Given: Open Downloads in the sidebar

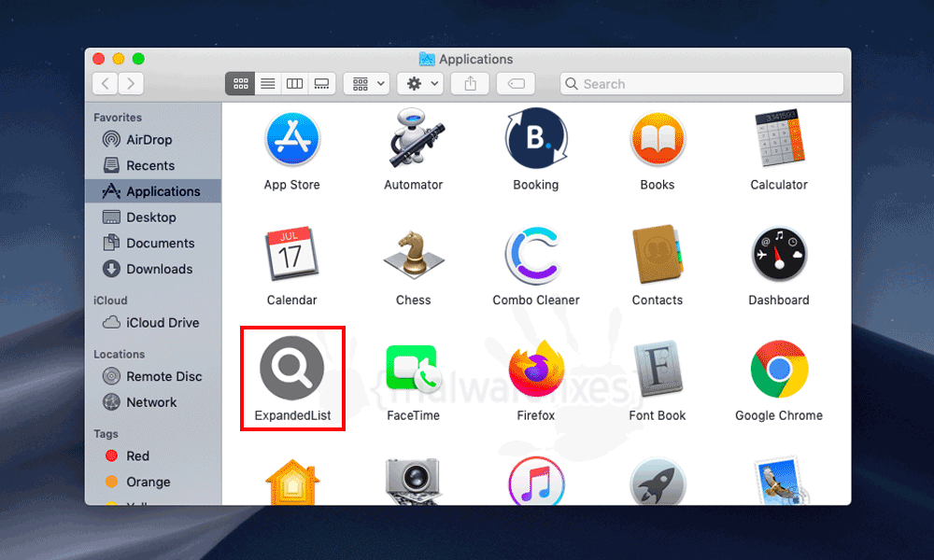Looking at the screenshot, I should (x=153, y=269).
